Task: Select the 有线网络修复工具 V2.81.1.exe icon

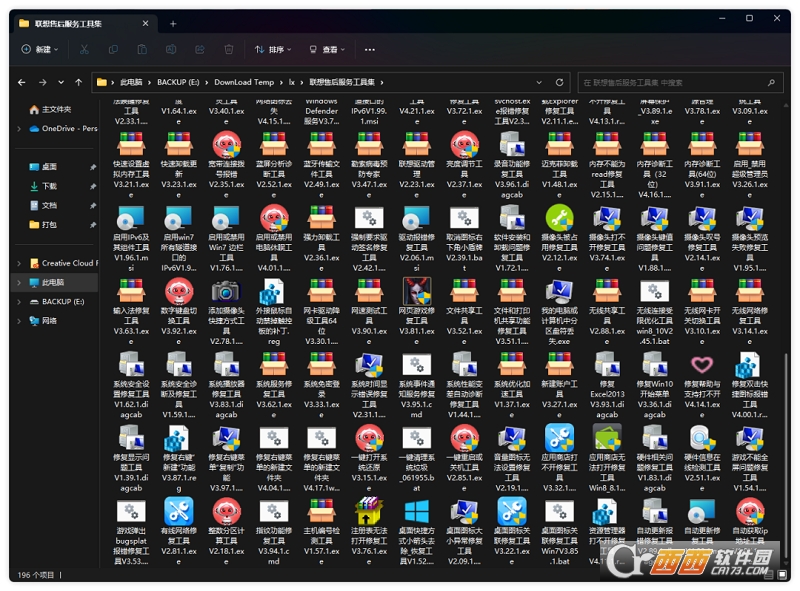Action: tap(179, 511)
